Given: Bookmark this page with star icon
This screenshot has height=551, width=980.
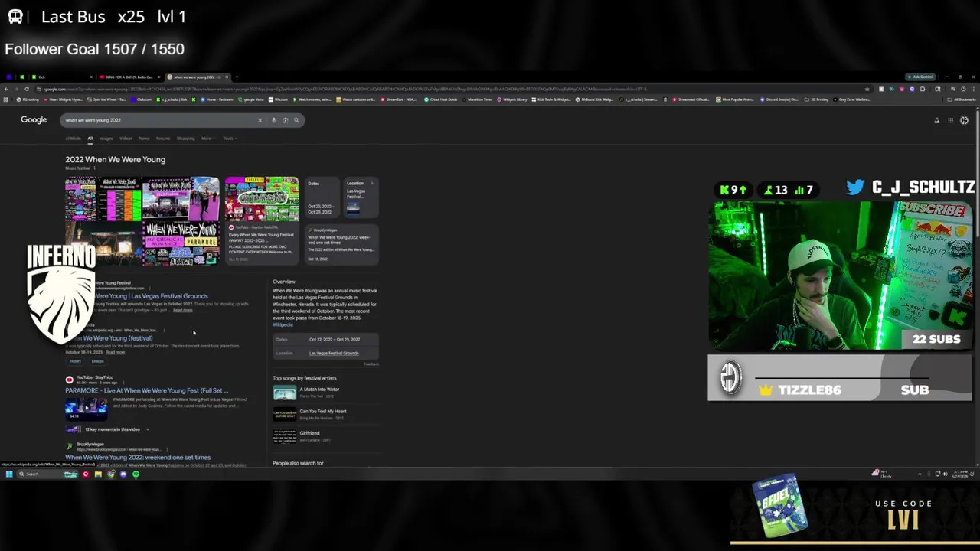Looking at the screenshot, I should (867, 89).
